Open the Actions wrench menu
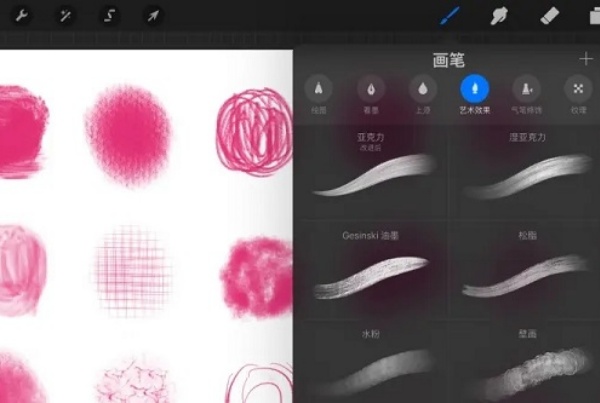This screenshot has height=403, width=600. tap(21, 16)
